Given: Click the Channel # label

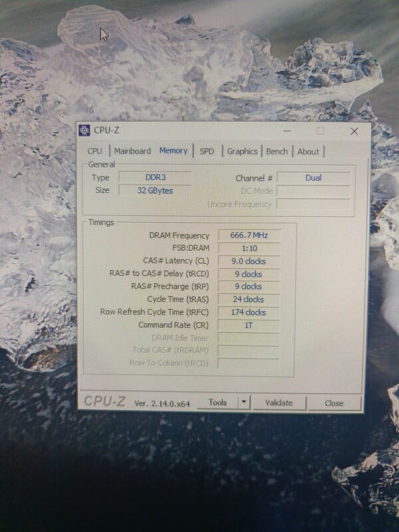Looking at the screenshot, I should point(254,178).
